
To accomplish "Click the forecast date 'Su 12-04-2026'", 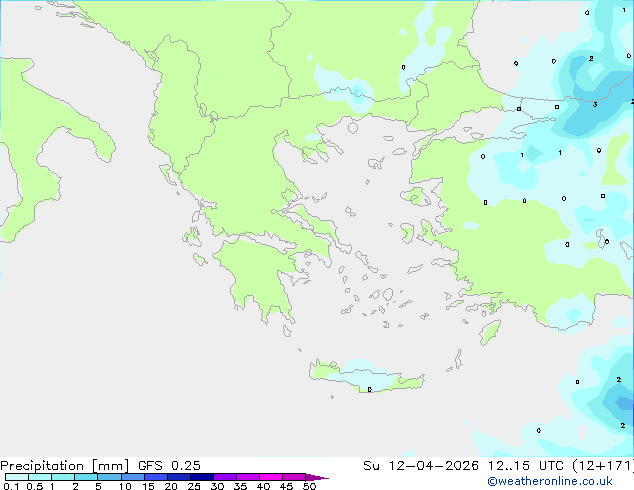I will pyautogui.click(x=421, y=466).
